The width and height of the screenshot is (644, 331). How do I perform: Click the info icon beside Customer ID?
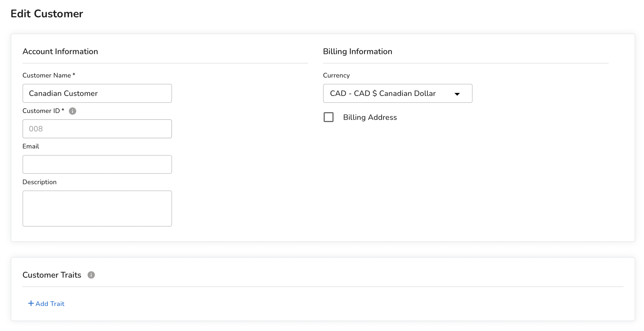click(x=73, y=111)
